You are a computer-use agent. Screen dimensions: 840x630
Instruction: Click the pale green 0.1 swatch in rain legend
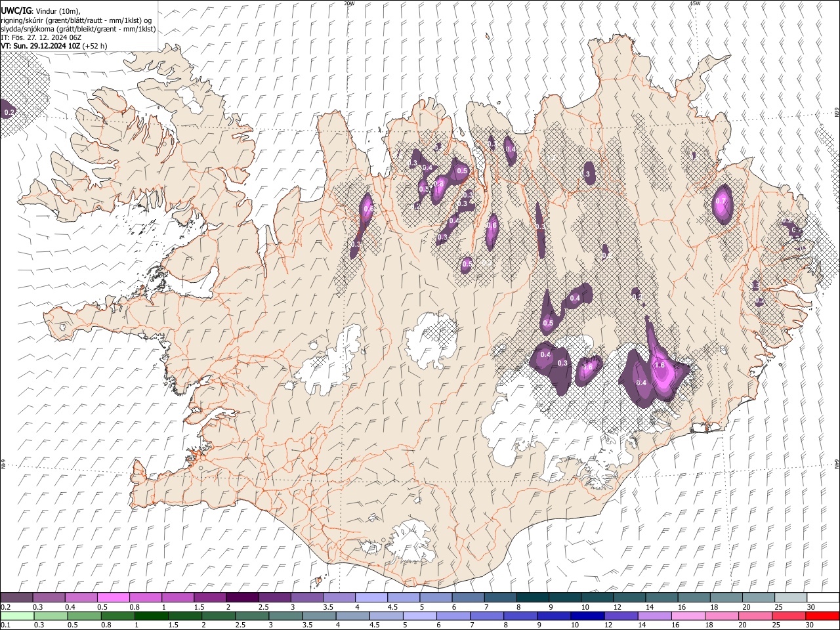pyautogui.click(x=17, y=616)
